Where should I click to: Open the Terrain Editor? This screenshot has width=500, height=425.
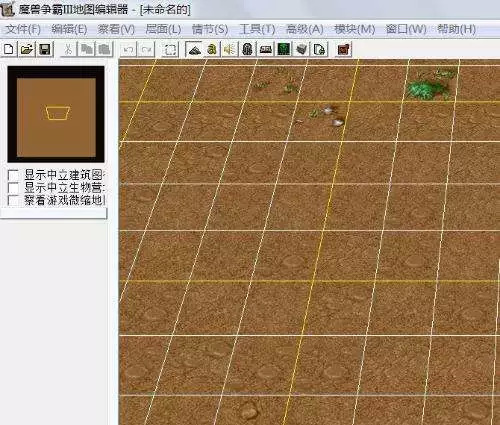[x=194, y=50]
